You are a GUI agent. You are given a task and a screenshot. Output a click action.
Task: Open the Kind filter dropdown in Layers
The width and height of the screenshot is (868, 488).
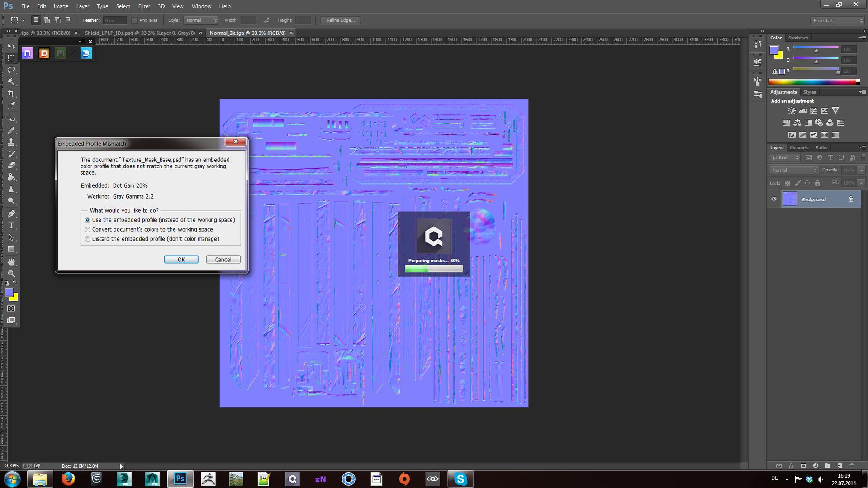pos(785,158)
